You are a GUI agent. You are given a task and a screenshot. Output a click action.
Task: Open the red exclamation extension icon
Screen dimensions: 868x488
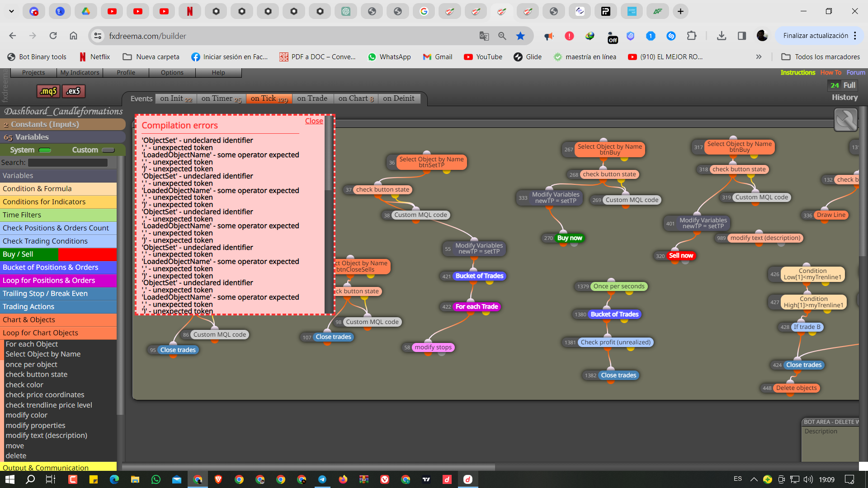click(569, 36)
